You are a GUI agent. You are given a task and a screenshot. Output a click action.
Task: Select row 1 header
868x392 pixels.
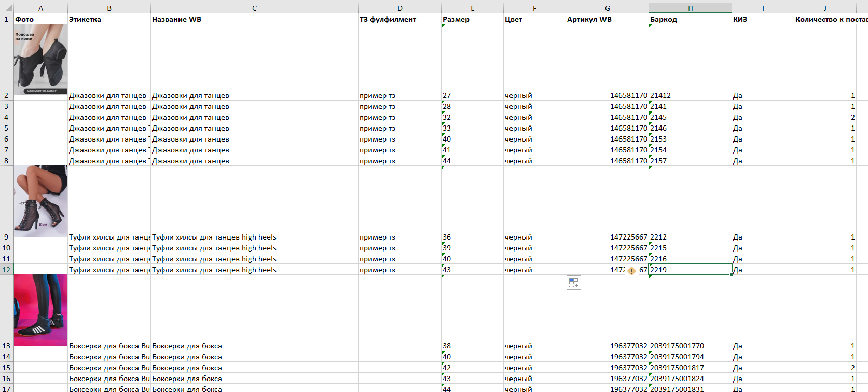(6, 19)
